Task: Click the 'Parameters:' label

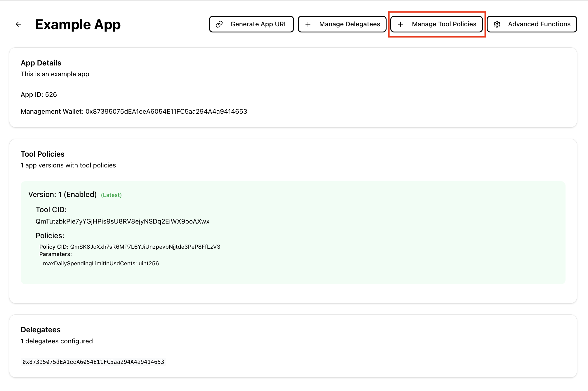Action: [x=55, y=254]
